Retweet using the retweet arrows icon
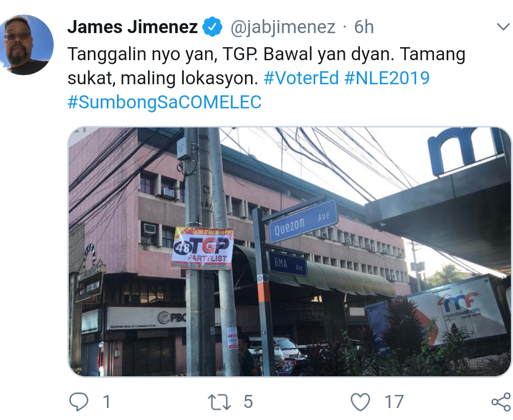The image size is (513, 420). point(219,402)
